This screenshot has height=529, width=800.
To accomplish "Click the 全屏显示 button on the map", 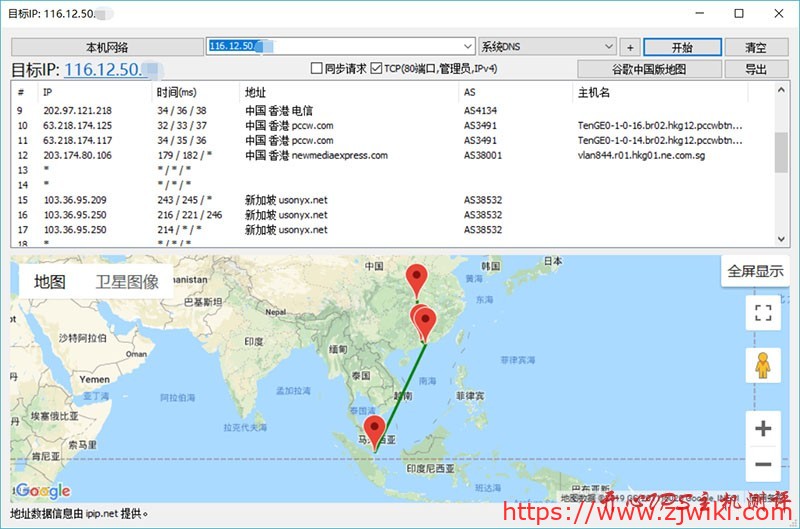I will click(x=755, y=271).
